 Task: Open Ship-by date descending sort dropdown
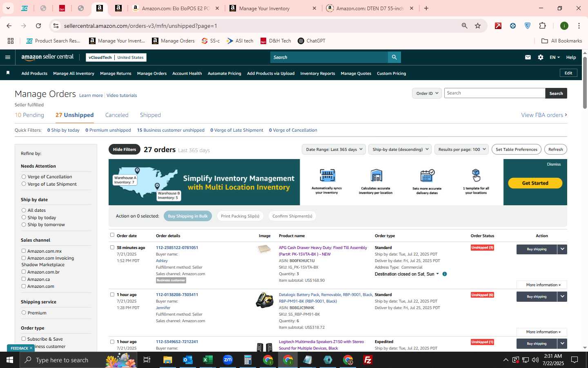point(400,149)
